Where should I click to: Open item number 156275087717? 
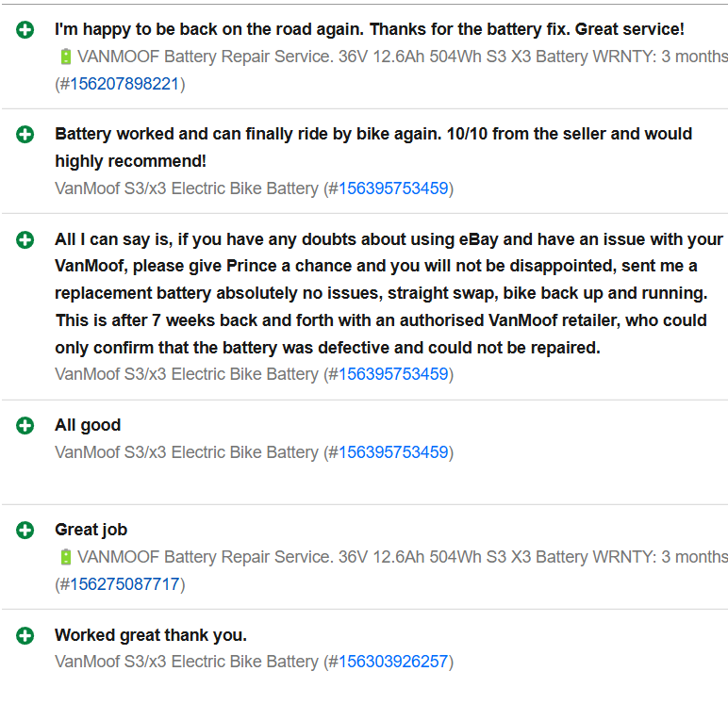point(124,583)
